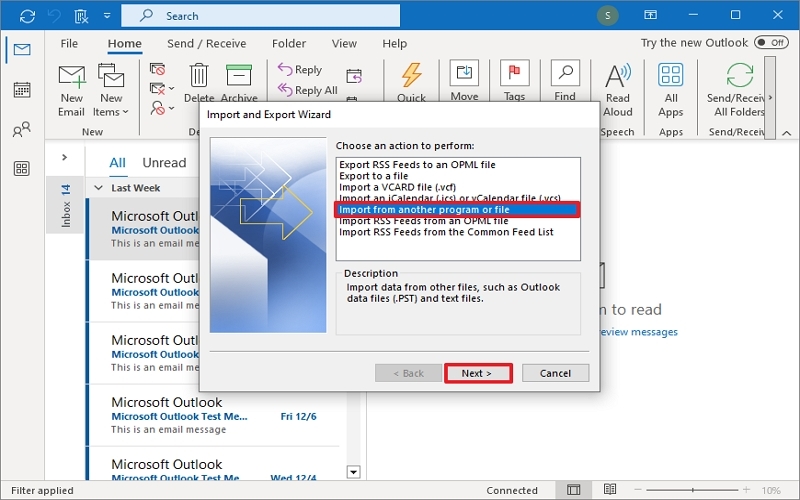
Task: Click the Reply All button
Action: (308, 90)
